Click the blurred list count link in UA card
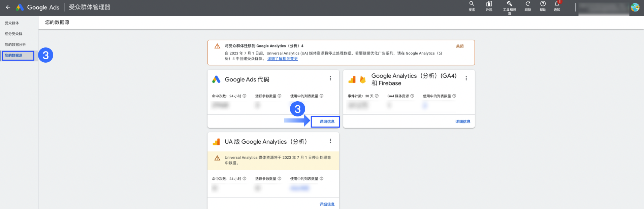644x209 pixels. 299,188
